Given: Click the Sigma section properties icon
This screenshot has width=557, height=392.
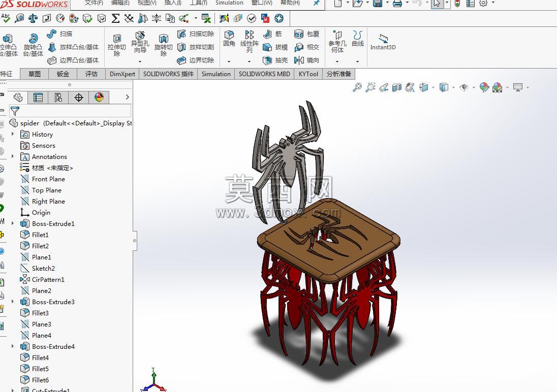Looking at the screenshot, I should click(x=115, y=18).
